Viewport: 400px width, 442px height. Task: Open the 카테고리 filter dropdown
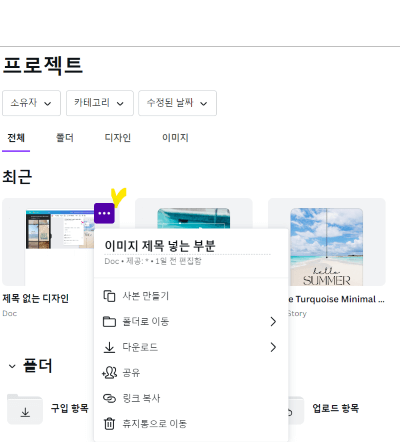tap(100, 103)
